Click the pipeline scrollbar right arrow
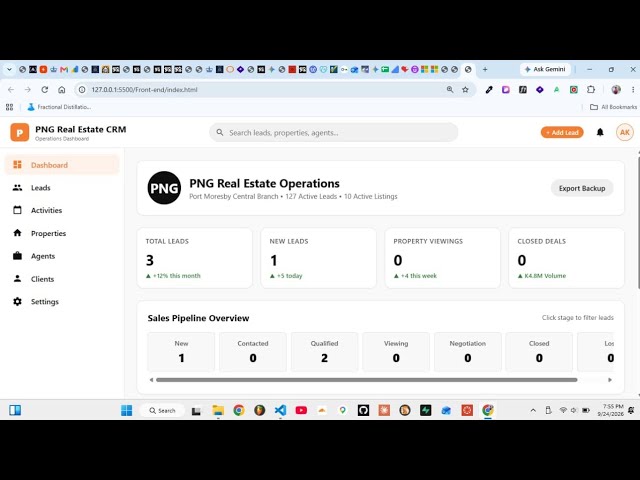640x480 pixels. [x=610, y=380]
